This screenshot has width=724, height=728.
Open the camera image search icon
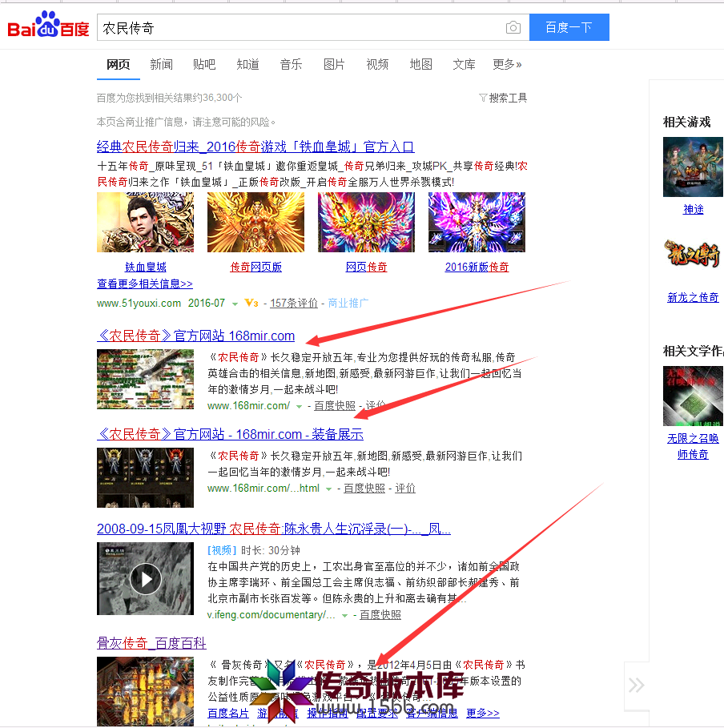(513, 27)
